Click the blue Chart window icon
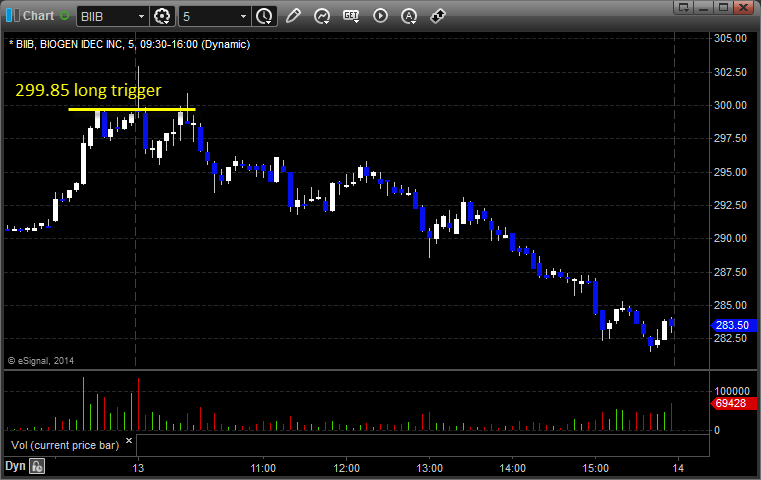This screenshot has width=761, height=480. tap(12, 16)
